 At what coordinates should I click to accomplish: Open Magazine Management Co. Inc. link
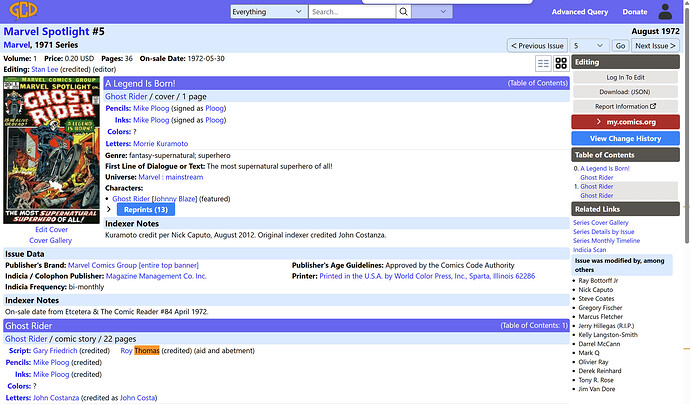coord(156,276)
